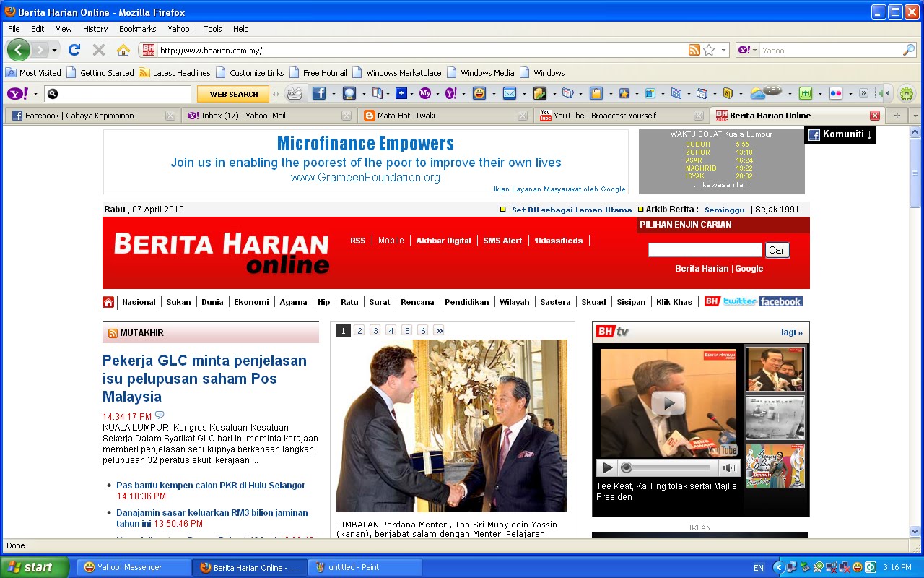
Task: Open Pas bantu kempen calon PKR headline
Action: pyautogui.click(x=211, y=486)
